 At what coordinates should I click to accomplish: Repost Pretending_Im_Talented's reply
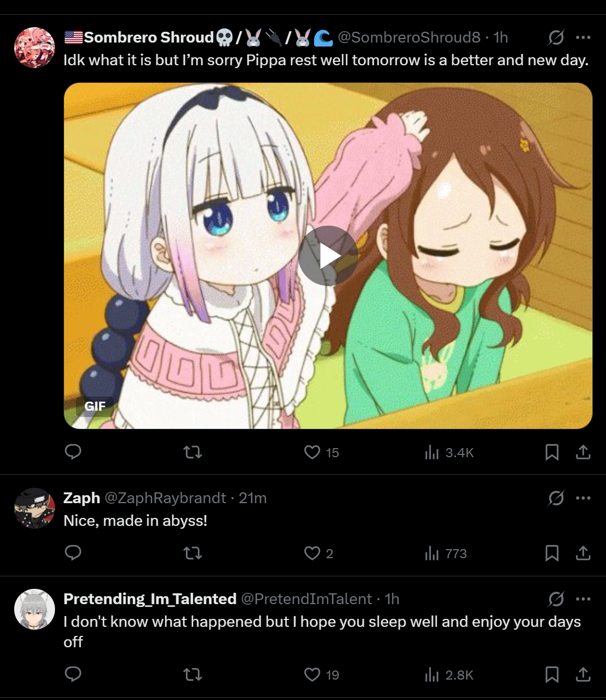click(x=193, y=674)
